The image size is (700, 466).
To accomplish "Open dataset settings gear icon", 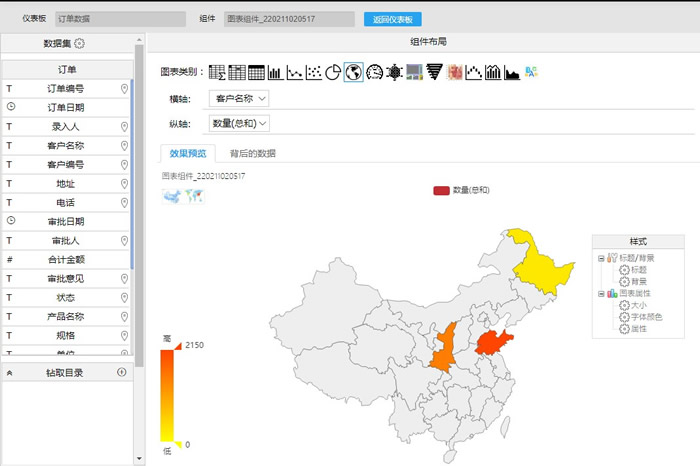I will tap(80, 43).
